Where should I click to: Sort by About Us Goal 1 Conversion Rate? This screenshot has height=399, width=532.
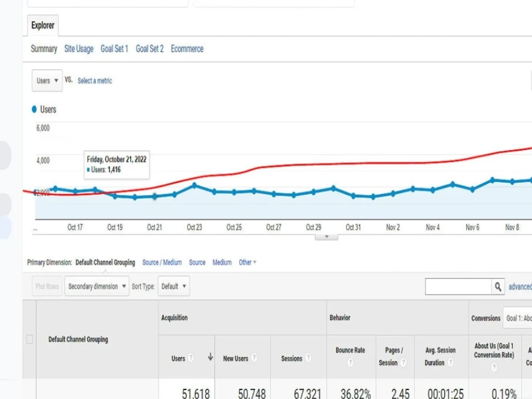[494, 351]
